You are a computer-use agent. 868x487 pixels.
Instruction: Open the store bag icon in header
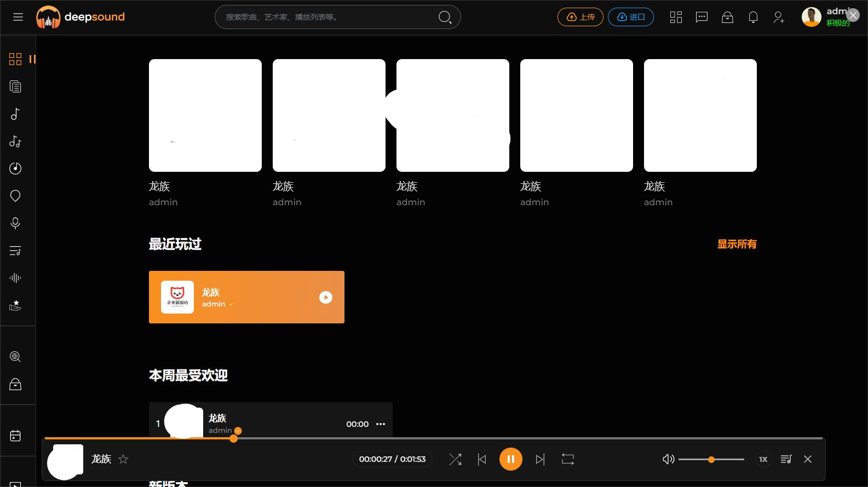(727, 17)
